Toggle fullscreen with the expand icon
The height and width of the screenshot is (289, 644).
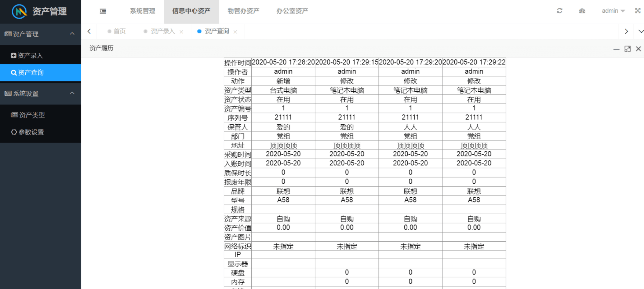coord(638,11)
